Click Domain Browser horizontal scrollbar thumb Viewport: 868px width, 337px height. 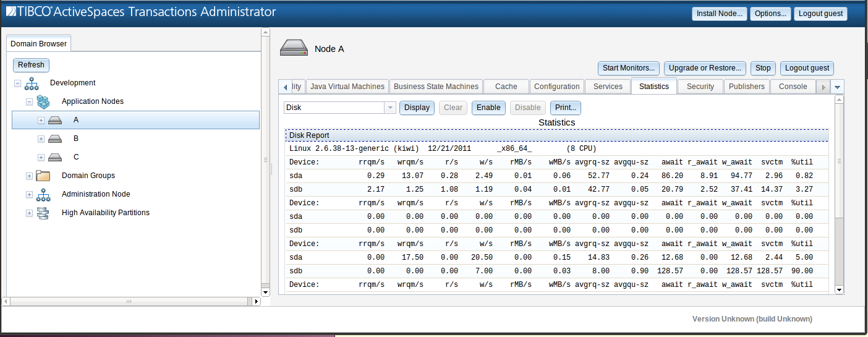(129, 302)
